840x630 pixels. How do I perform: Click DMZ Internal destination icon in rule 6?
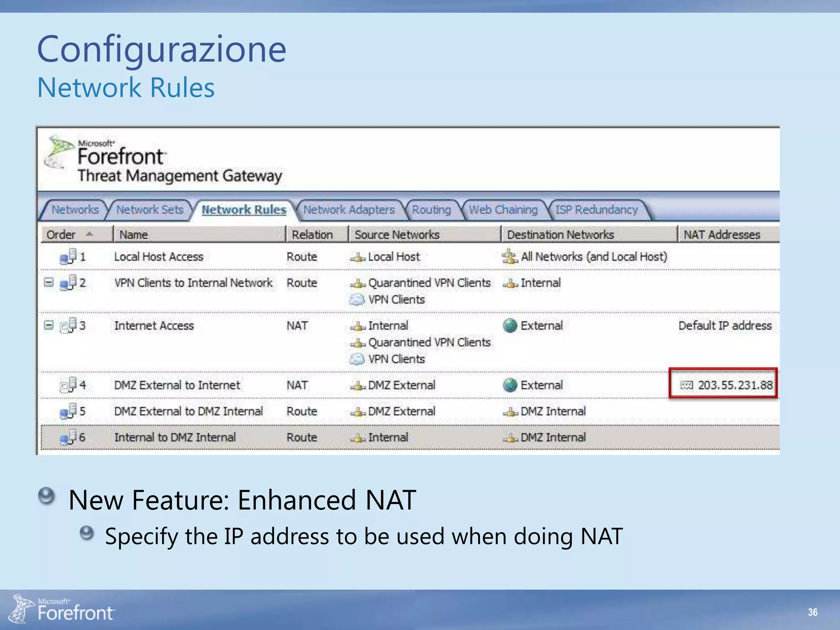(x=511, y=438)
